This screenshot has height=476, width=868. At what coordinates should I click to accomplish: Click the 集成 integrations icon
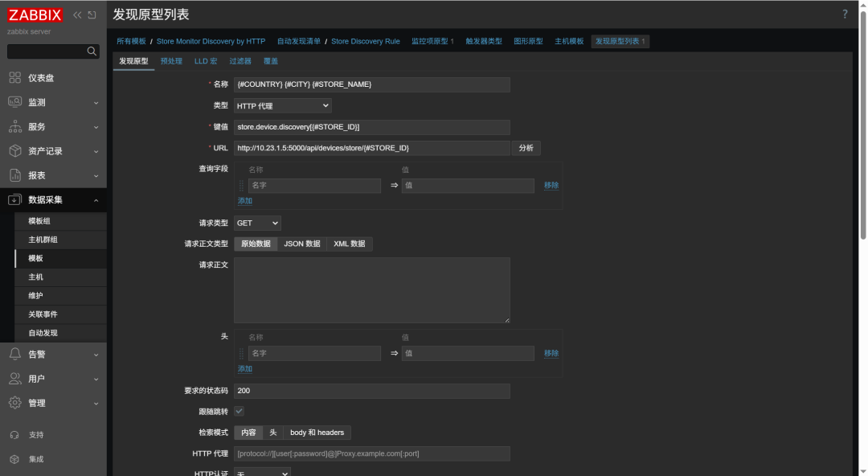pos(15,459)
